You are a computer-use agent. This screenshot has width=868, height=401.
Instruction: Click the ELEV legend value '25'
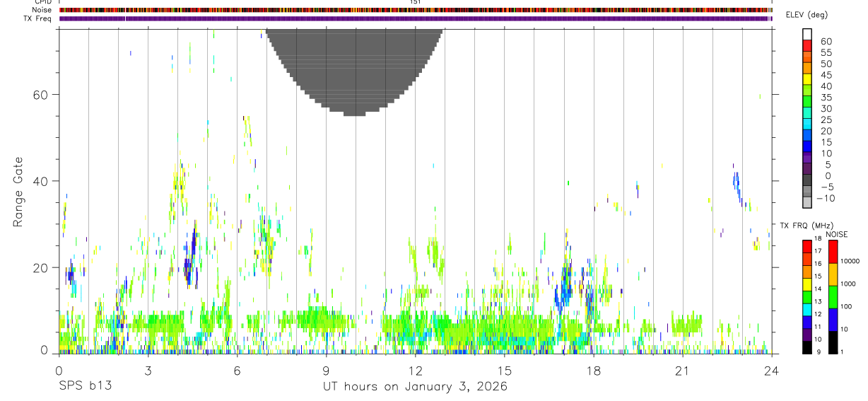[x=826, y=120]
